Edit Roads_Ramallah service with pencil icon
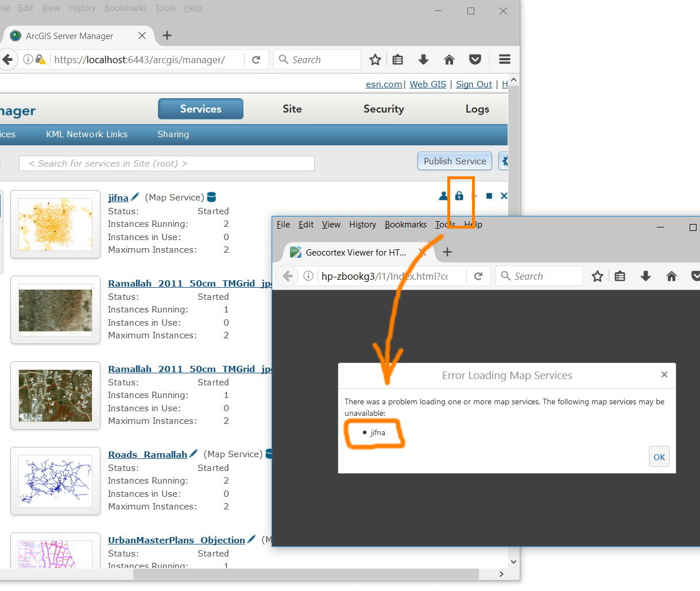 click(194, 453)
